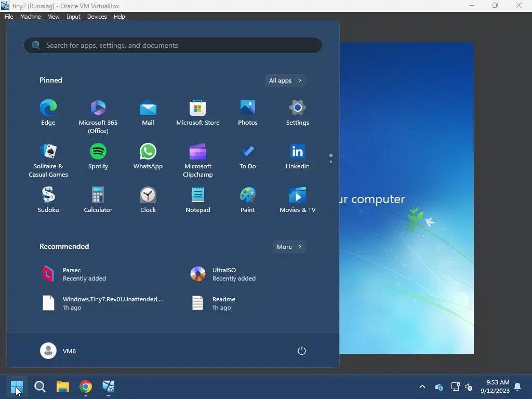Screen dimensions: 532x399
Task: Open the VirtualBox Machine menu
Action: point(31,17)
